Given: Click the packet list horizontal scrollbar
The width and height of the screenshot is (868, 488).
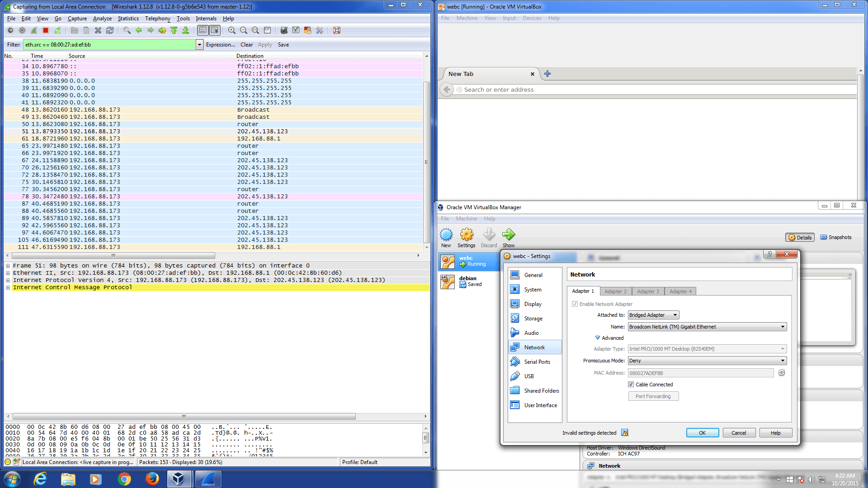Looking at the screenshot, I should click(113, 255).
